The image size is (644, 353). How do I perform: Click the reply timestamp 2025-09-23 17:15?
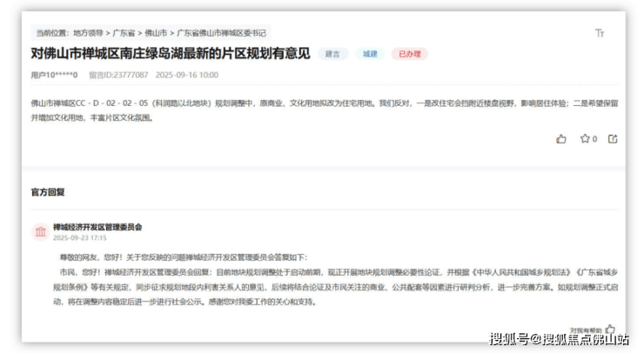coord(79,237)
